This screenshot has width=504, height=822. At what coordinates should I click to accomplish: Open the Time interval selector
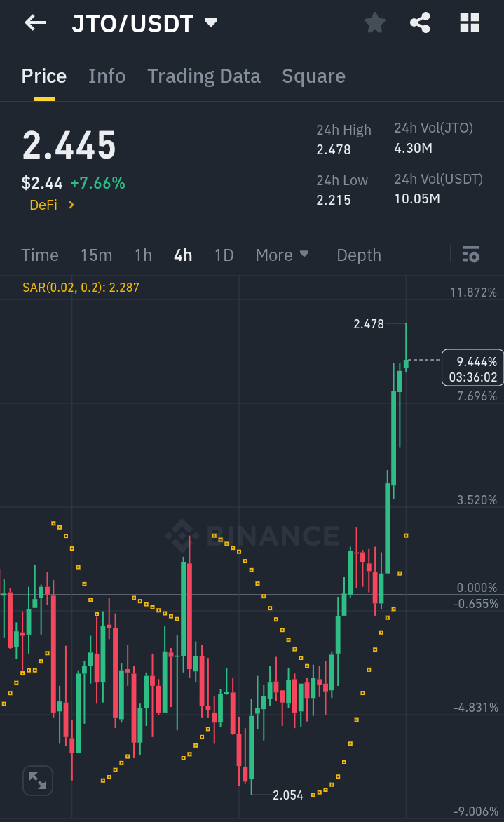[x=39, y=255]
